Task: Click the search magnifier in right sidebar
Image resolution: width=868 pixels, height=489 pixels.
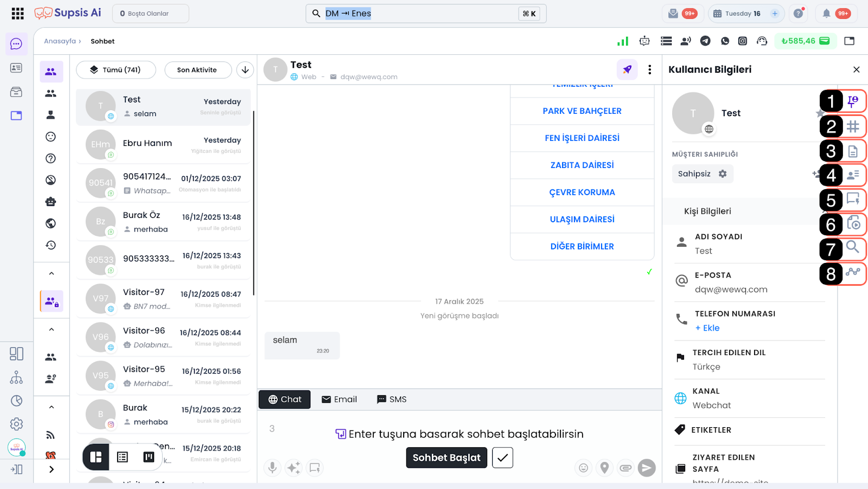Action: point(853,248)
